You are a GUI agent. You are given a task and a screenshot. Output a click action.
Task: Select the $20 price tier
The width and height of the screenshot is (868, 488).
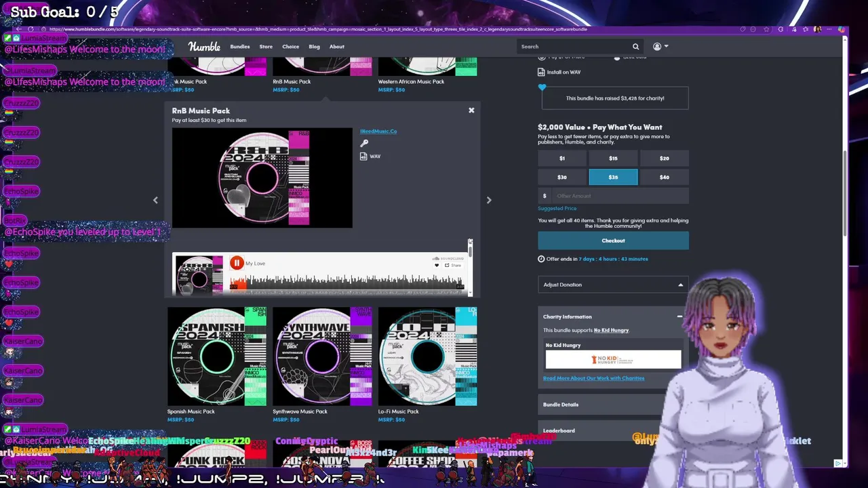click(665, 159)
